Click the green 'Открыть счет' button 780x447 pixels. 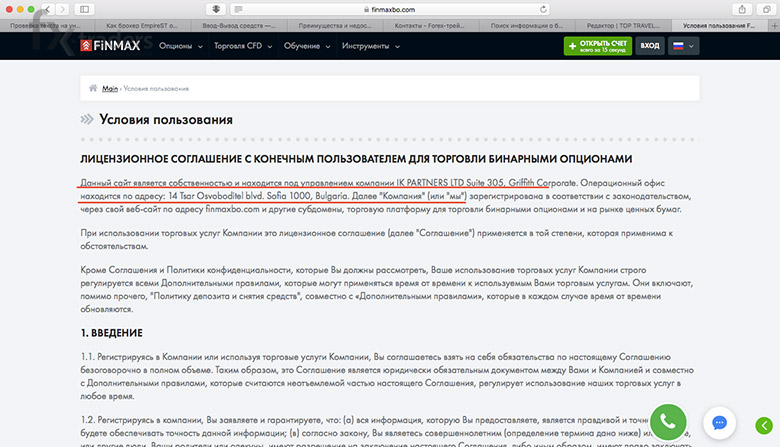pos(598,46)
